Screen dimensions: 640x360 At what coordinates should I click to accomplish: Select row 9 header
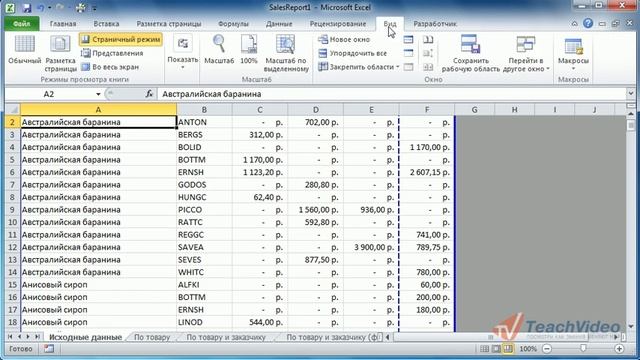pyautogui.click(x=12, y=210)
